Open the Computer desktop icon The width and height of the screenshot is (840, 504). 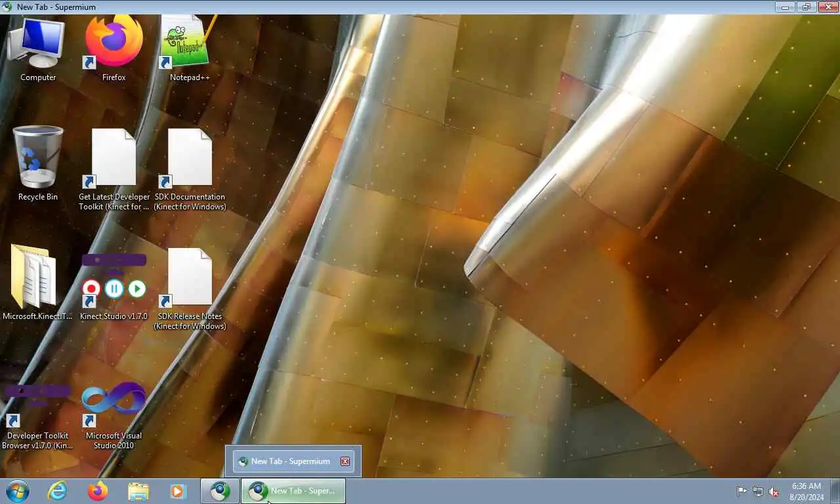[x=38, y=49]
